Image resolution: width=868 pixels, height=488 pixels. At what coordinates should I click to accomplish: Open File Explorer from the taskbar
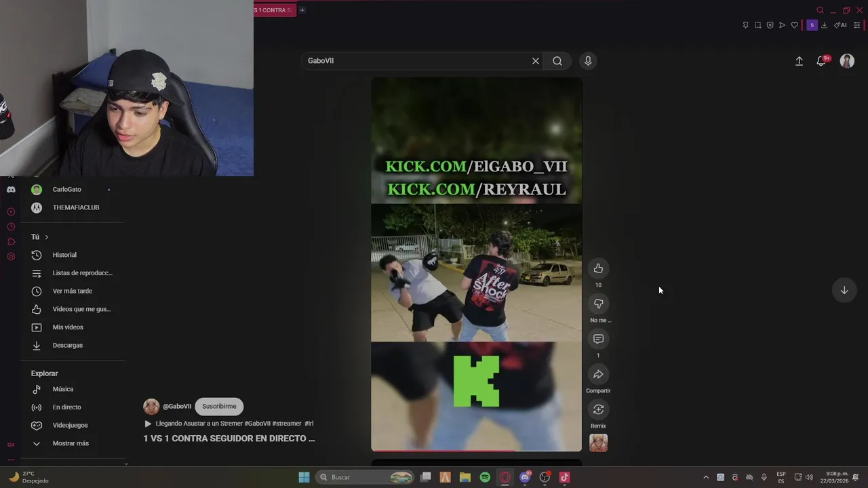[x=465, y=477]
